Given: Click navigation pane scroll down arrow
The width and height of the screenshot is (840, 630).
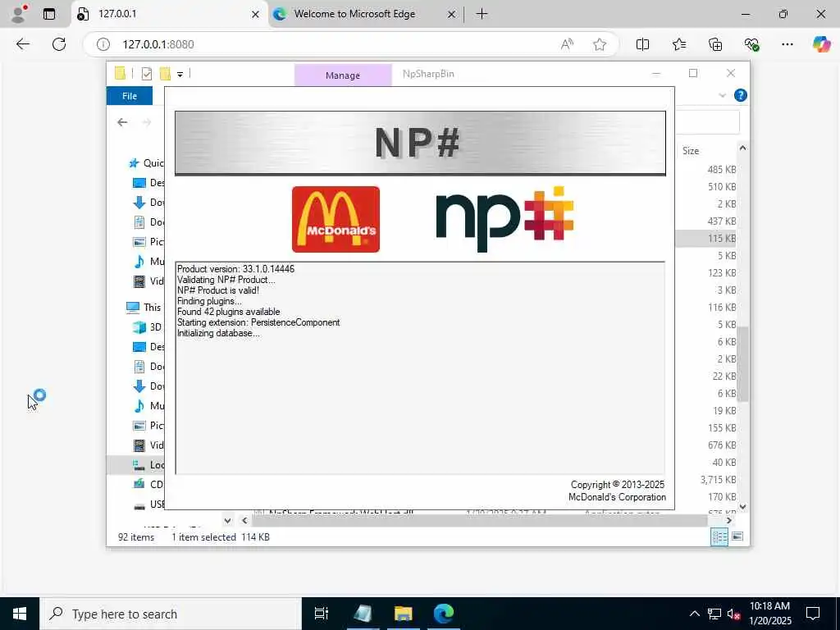Looking at the screenshot, I should coord(228,520).
